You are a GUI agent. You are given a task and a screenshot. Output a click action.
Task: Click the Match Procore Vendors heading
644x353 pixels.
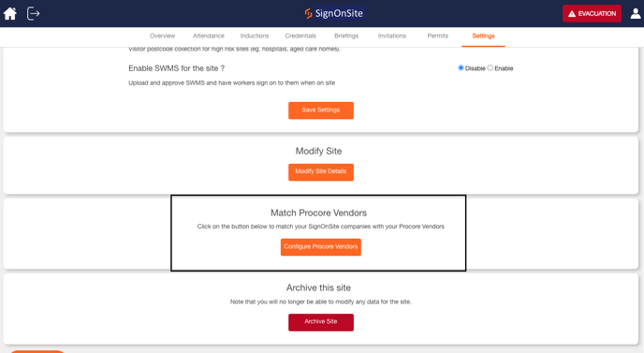(318, 213)
